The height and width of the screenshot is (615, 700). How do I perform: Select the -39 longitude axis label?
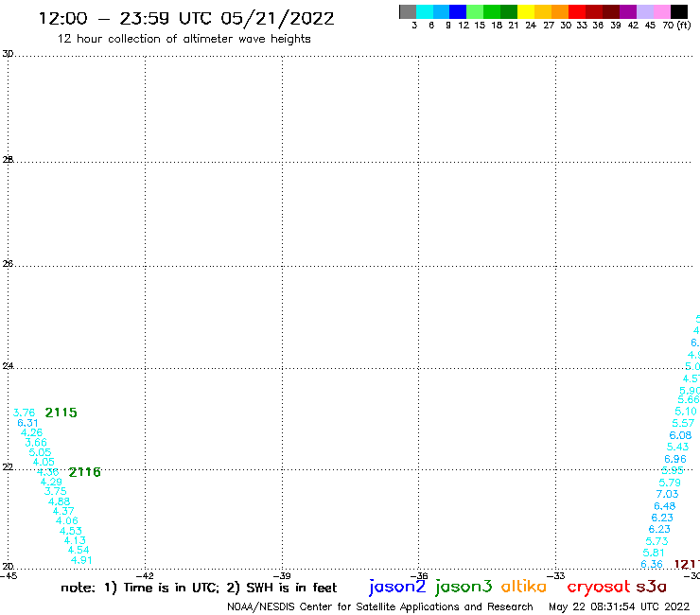tap(282, 576)
